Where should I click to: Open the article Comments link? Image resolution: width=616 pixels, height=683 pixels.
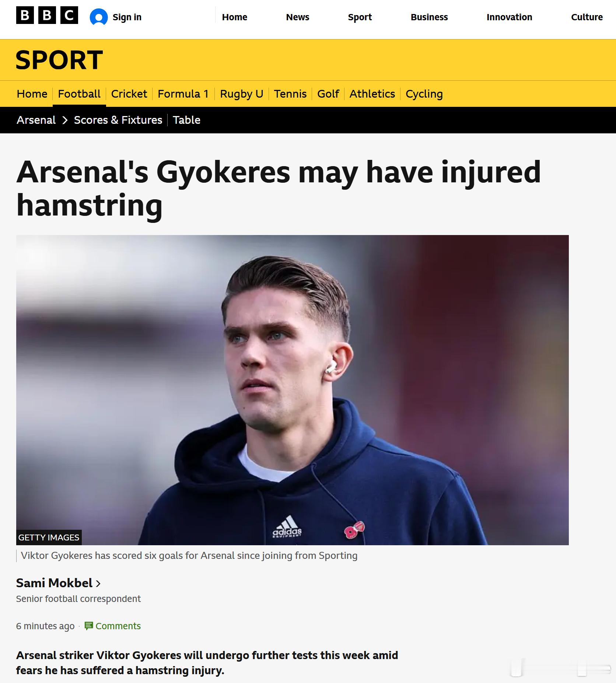tap(118, 626)
